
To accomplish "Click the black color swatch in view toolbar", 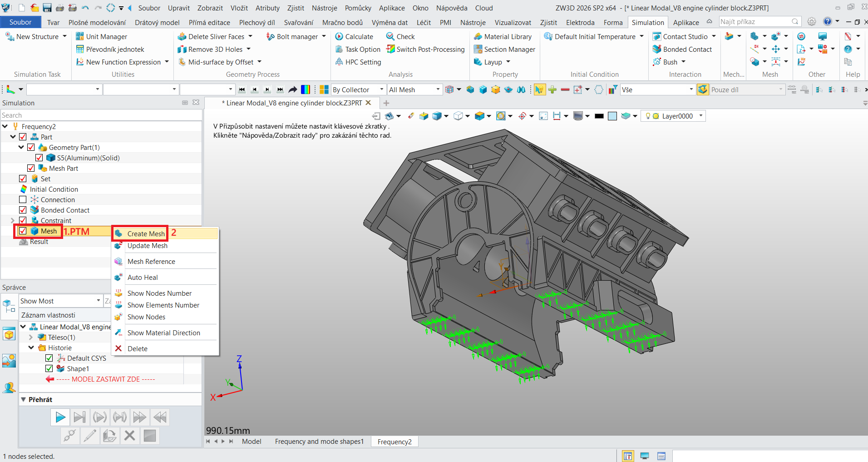I will click(x=599, y=116).
